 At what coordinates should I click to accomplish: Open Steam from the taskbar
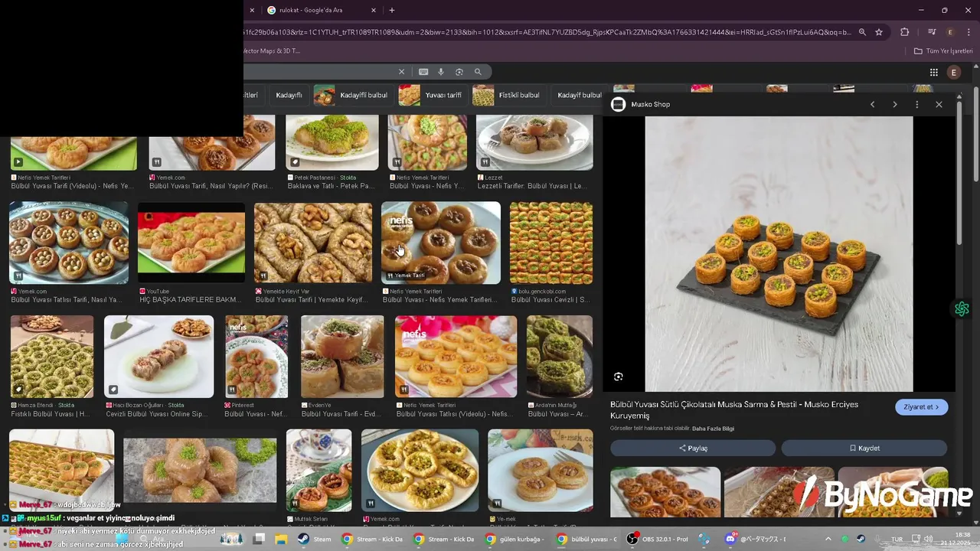(315, 539)
